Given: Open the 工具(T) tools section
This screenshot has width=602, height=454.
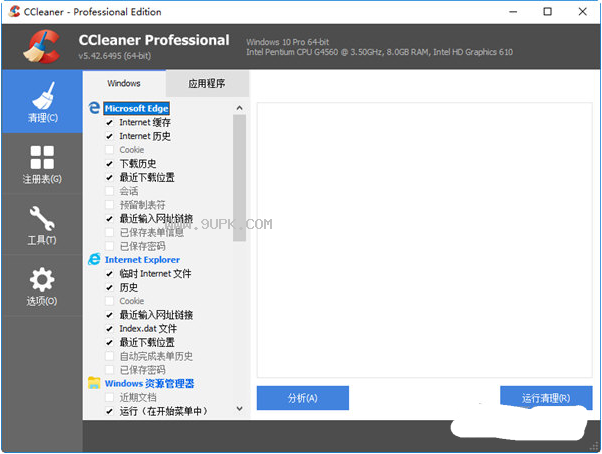Looking at the screenshot, I should (42, 225).
